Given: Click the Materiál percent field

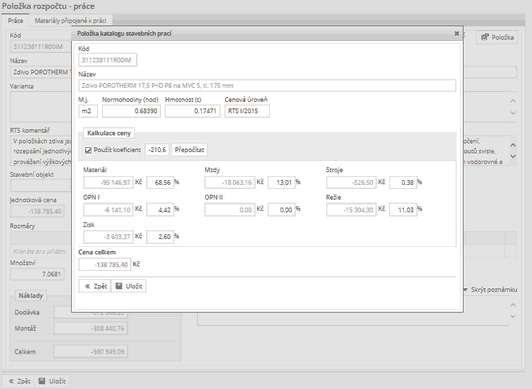Looking at the screenshot, I should tap(160, 182).
